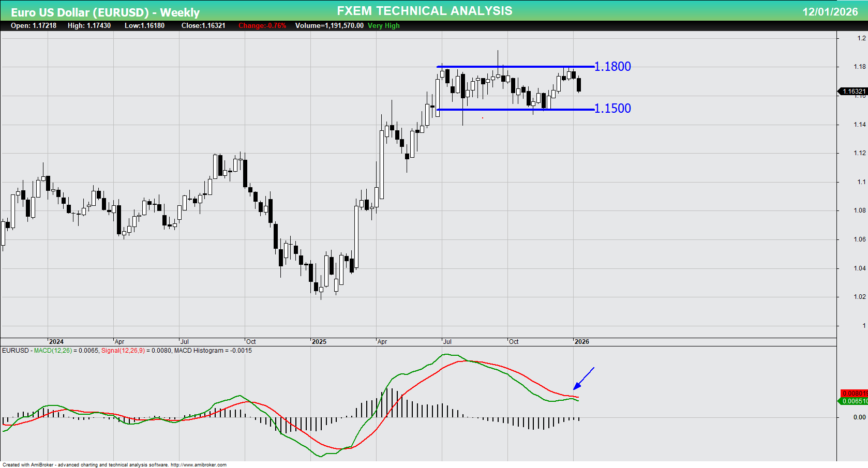
Task: Click the 2025 year label on the date axis
Action: [319, 342]
